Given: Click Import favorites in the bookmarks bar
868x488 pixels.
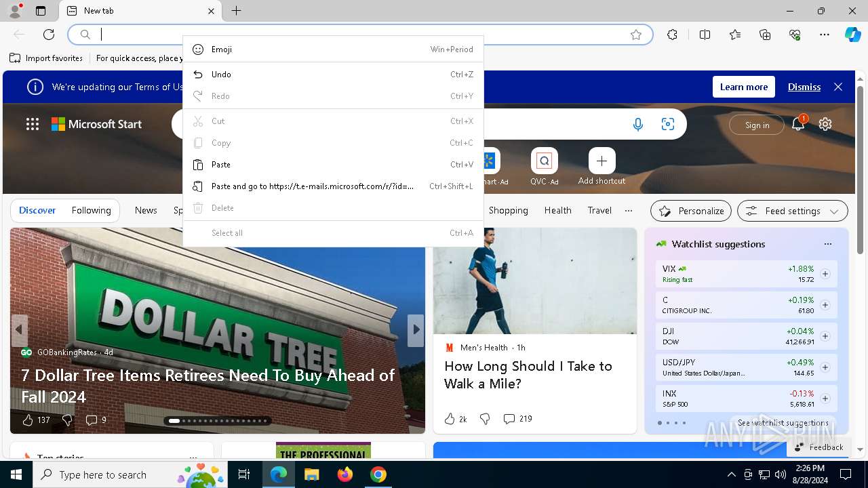Looking at the screenshot, I should [x=46, y=58].
